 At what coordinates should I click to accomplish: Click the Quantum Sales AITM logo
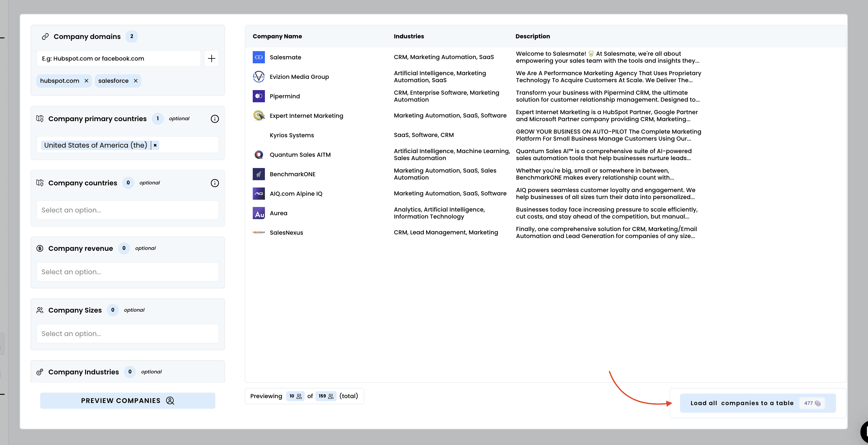click(259, 155)
